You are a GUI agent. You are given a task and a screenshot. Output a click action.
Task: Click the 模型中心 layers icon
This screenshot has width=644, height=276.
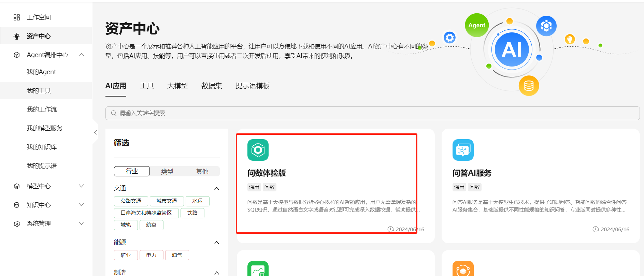tap(17, 186)
